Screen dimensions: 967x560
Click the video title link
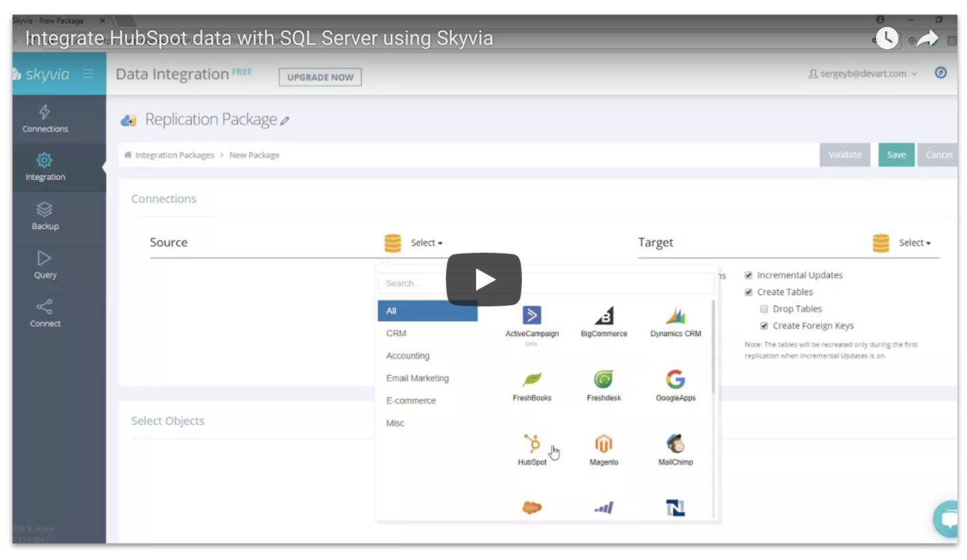[x=260, y=38]
